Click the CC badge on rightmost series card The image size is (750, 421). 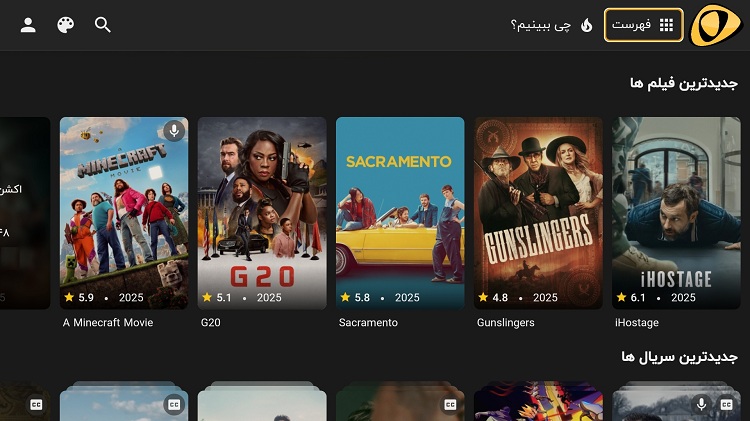pos(727,405)
